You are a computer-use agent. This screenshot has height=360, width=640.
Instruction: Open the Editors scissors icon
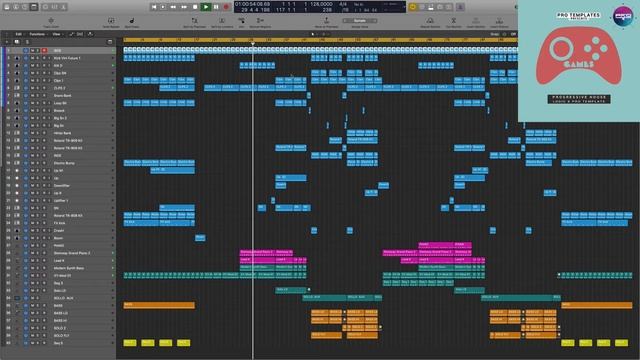click(64, 7)
